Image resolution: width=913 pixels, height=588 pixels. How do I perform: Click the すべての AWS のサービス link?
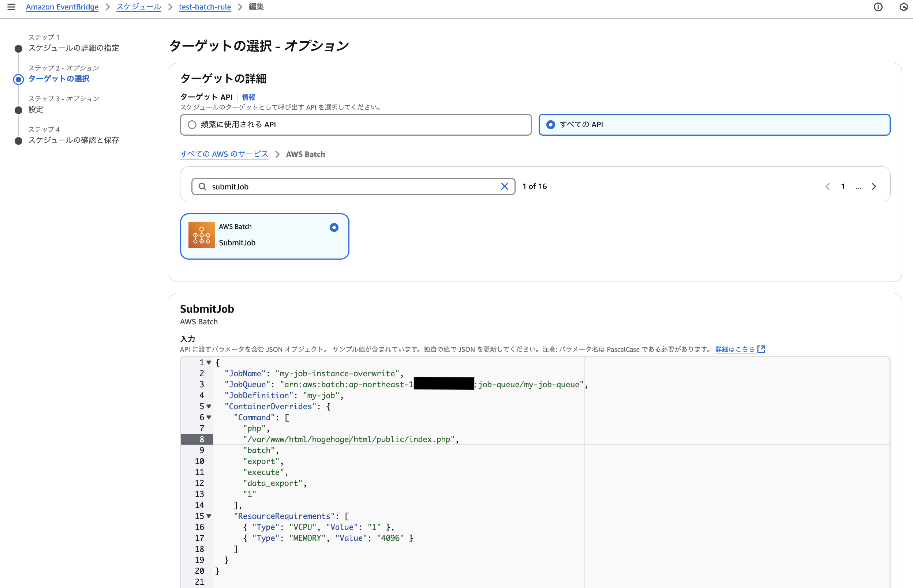[x=224, y=154]
